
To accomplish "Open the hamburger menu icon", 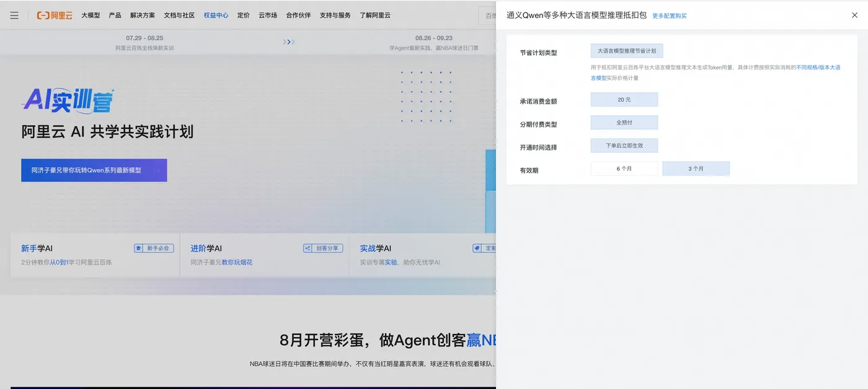I will (14, 15).
